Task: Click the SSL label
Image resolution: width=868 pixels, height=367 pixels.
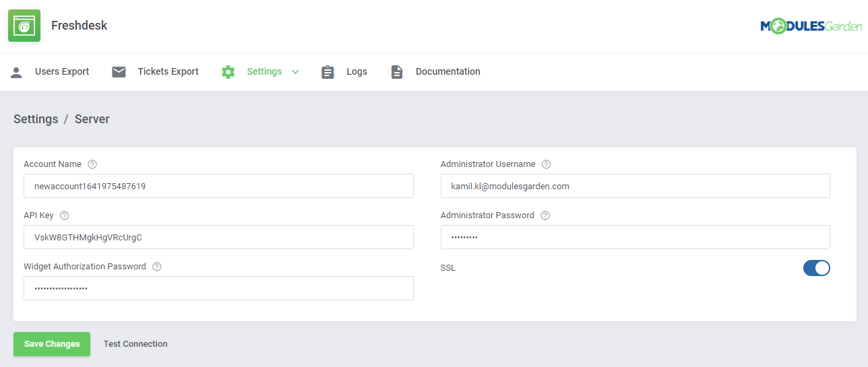Action: (448, 268)
